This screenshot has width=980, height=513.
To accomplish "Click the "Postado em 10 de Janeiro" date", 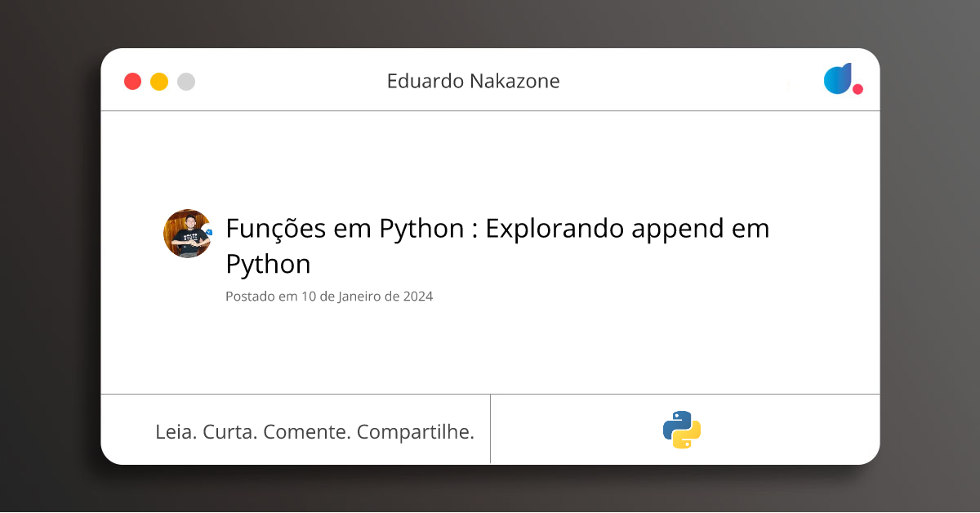I will (x=329, y=297).
